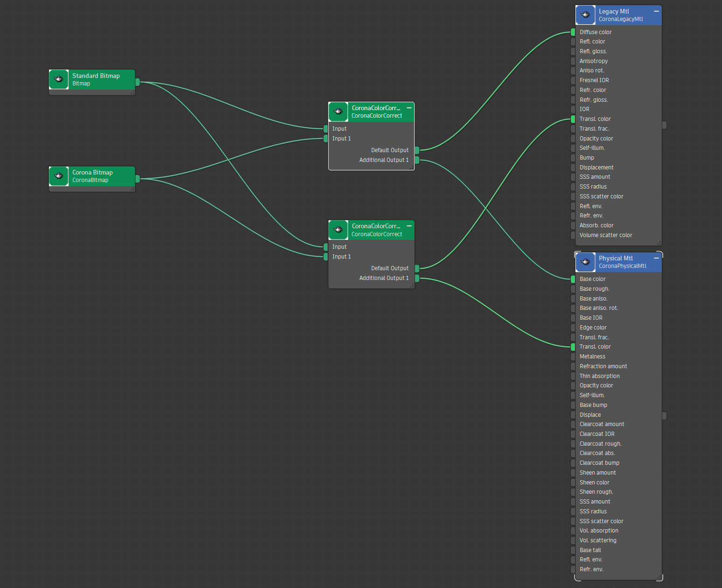722x588 pixels.
Task: Click the Vol. absorption slot label
Action: pos(599,531)
